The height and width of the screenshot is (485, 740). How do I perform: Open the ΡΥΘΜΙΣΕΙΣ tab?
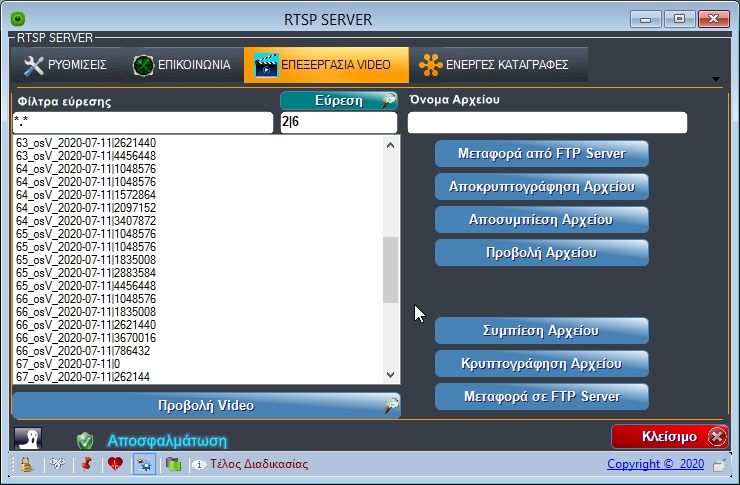tap(67, 65)
